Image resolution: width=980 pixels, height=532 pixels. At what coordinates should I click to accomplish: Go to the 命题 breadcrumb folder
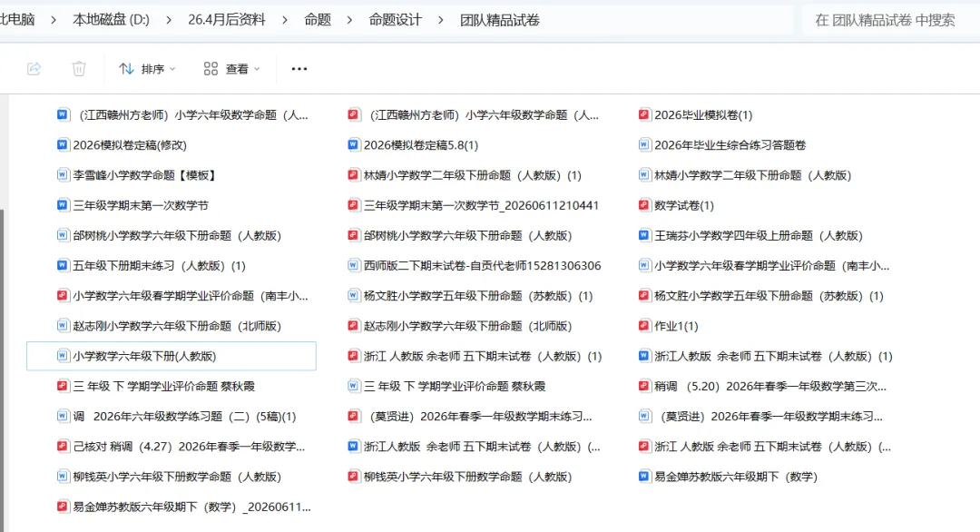pos(318,20)
